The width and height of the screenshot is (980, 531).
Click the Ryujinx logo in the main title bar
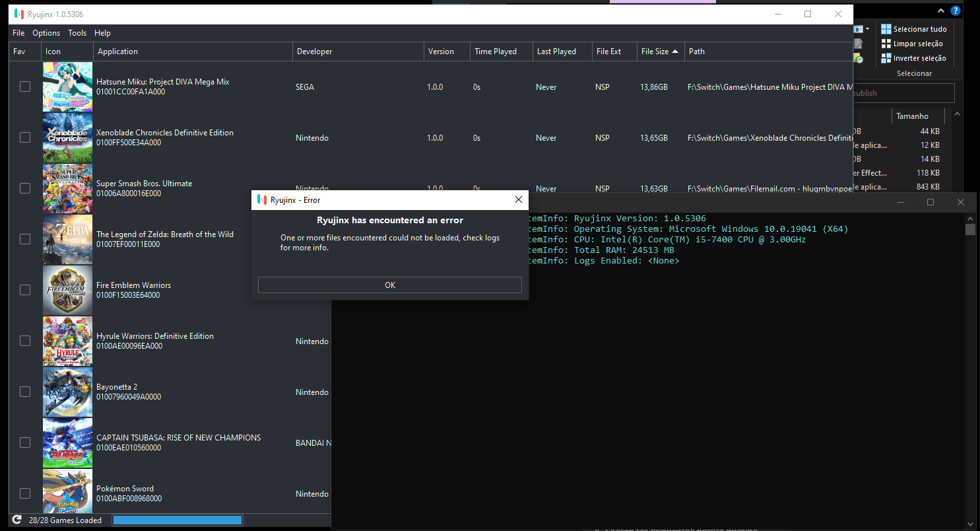click(18, 15)
